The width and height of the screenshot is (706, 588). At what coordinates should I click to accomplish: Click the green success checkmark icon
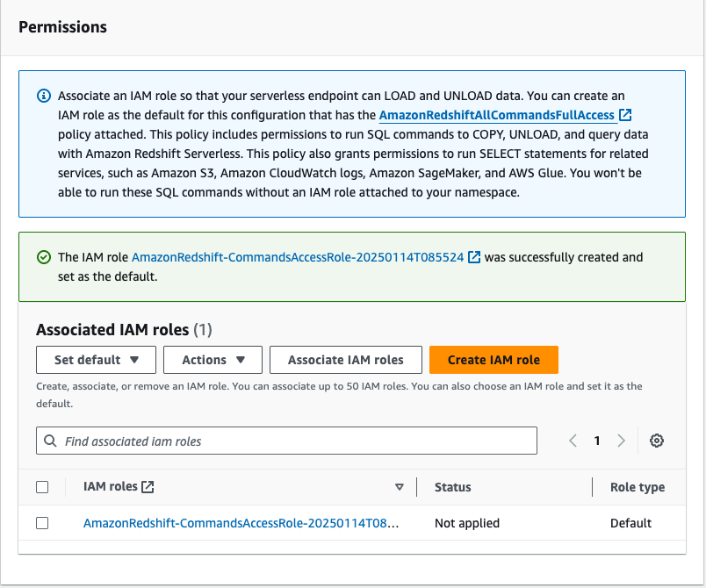[43, 258]
